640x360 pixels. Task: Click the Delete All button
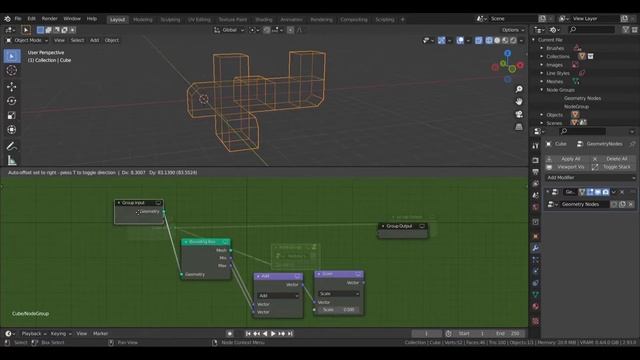613,159
